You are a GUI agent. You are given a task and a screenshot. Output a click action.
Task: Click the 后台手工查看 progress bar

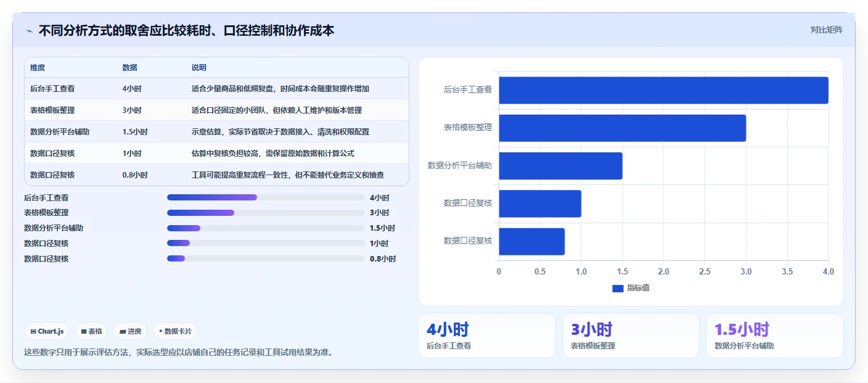click(x=266, y=197)
